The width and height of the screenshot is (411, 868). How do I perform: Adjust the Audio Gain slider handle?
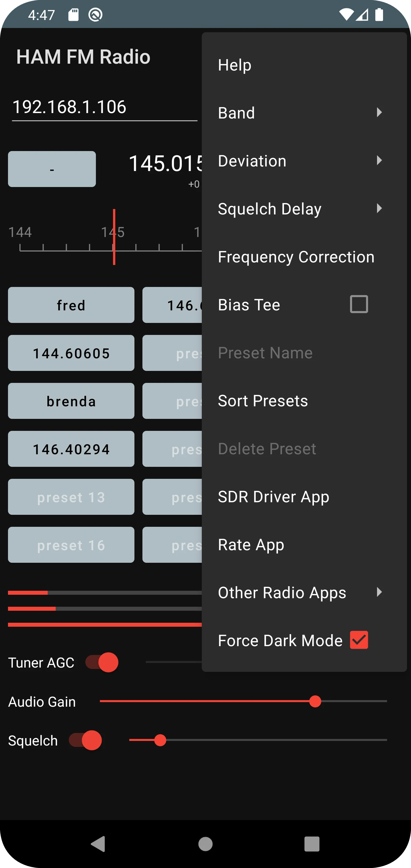(x=315, y=701)
